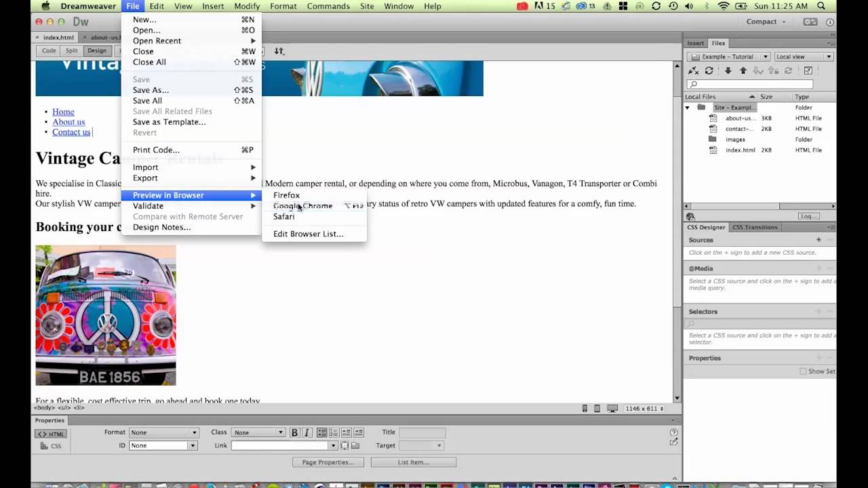Switch to Code view
The width and height of the screenshot is (868, 488).
pos(49,51)
